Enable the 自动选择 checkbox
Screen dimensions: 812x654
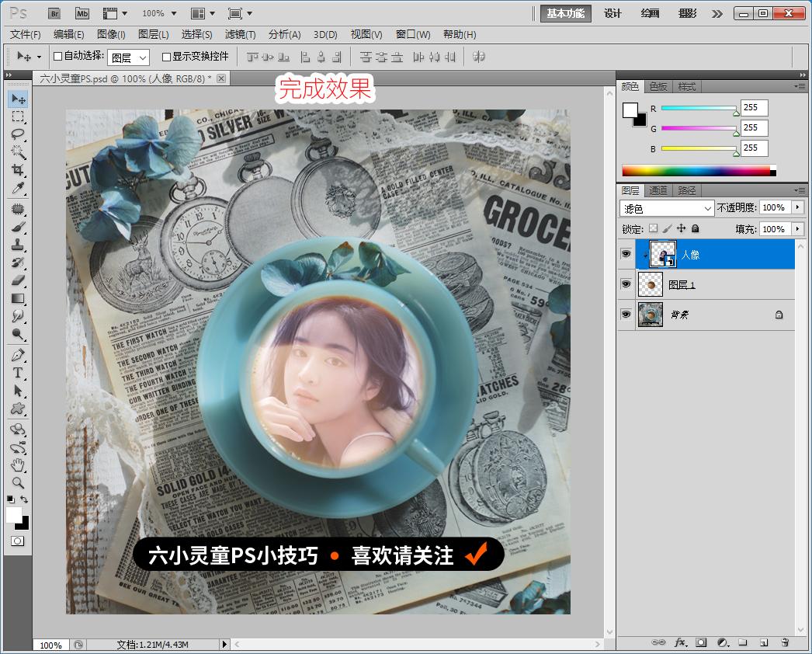tap(57, 57)
